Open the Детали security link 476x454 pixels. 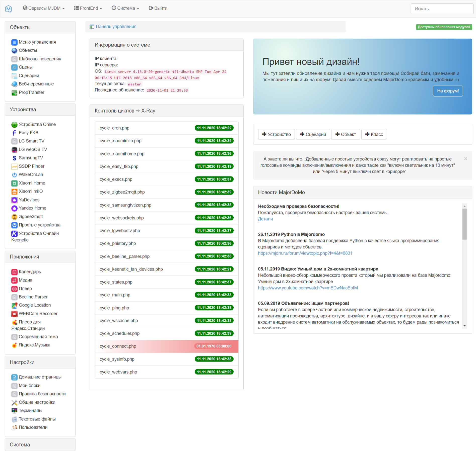(265, 219)
